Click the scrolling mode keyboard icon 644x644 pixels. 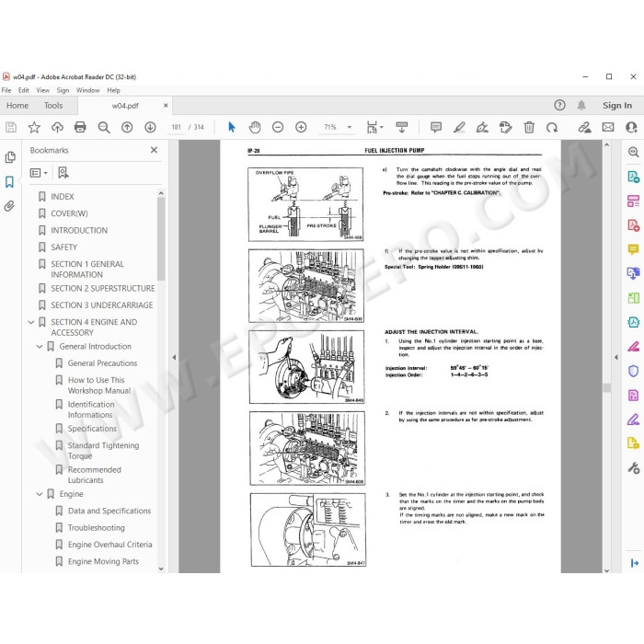[401, 127]
